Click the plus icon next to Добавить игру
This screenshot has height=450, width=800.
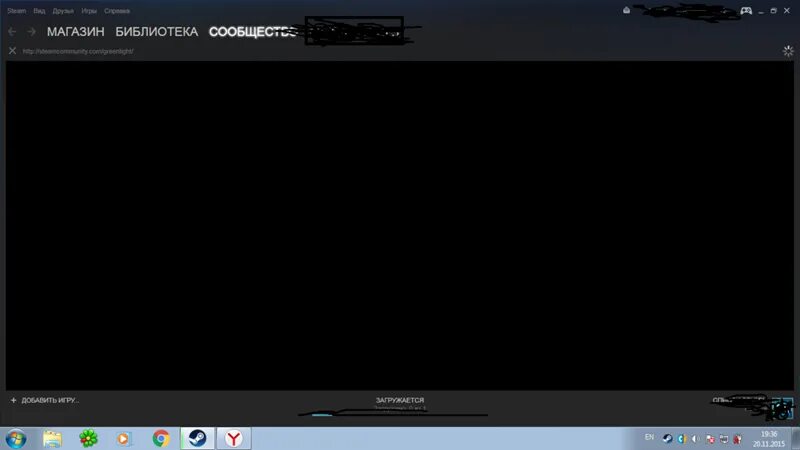(x=13, y=401)
